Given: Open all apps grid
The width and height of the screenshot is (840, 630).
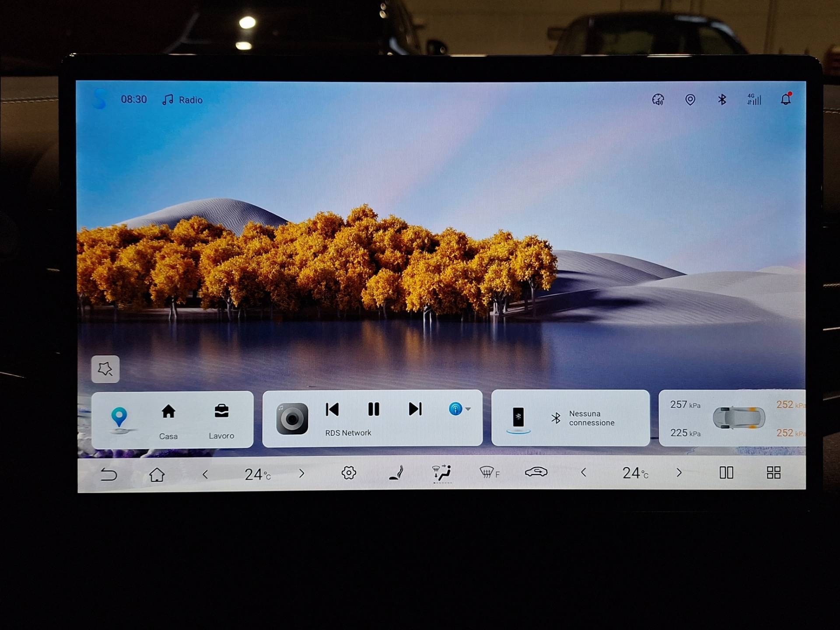Looking at the screenshot, I should tap(773, 472).
